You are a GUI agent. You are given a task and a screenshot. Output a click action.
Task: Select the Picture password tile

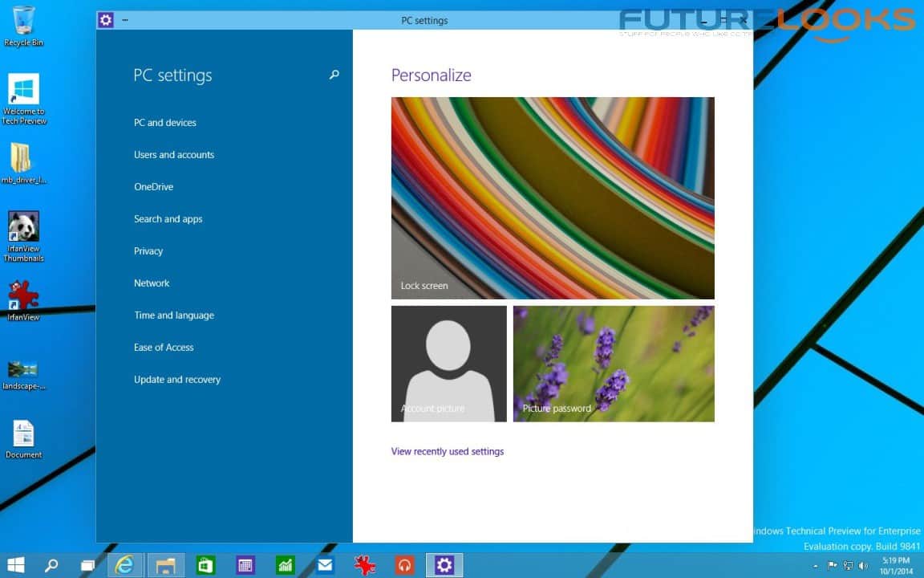[614, 364]
